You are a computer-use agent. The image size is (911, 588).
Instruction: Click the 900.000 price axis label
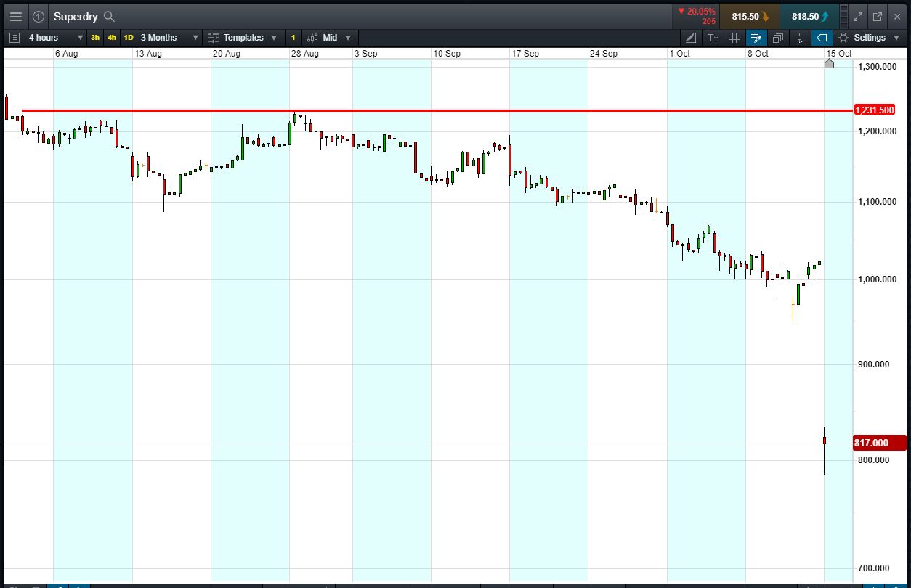pyautogui.click(x=874, y=364)
